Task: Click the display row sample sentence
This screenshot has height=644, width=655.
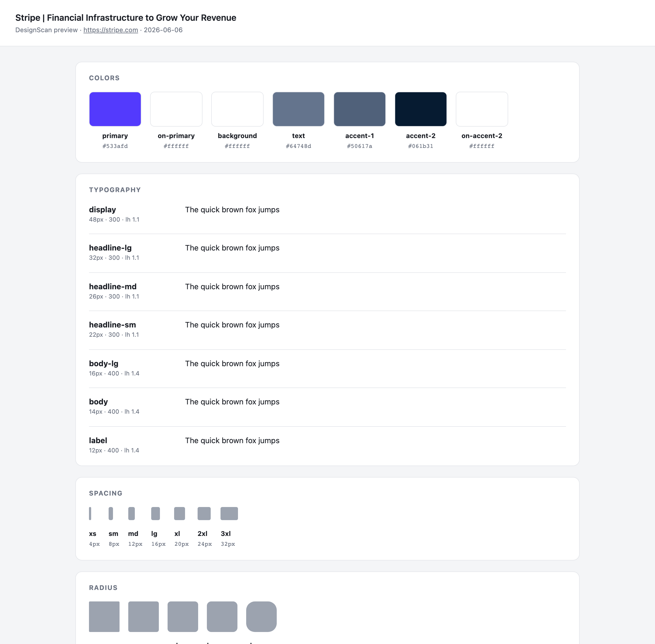Action: 232,210
